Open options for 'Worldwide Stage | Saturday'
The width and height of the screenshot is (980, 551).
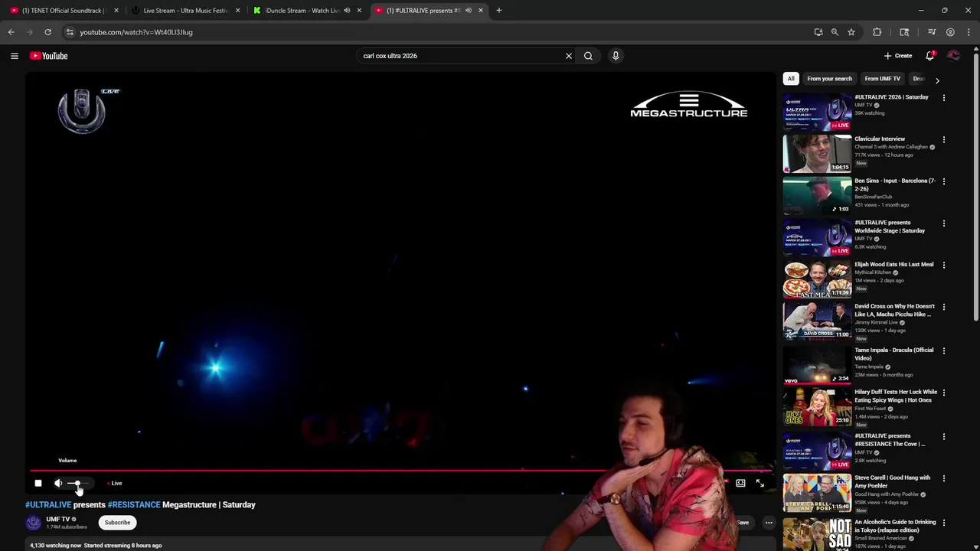point(943,223)
